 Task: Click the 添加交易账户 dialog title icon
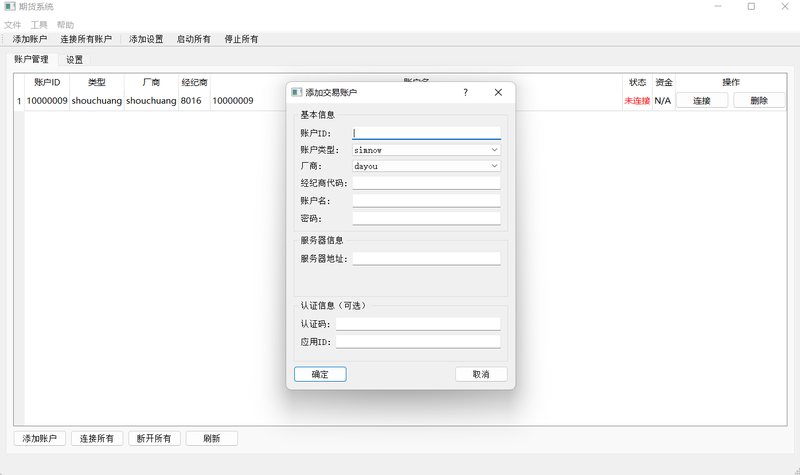point(296,92)
